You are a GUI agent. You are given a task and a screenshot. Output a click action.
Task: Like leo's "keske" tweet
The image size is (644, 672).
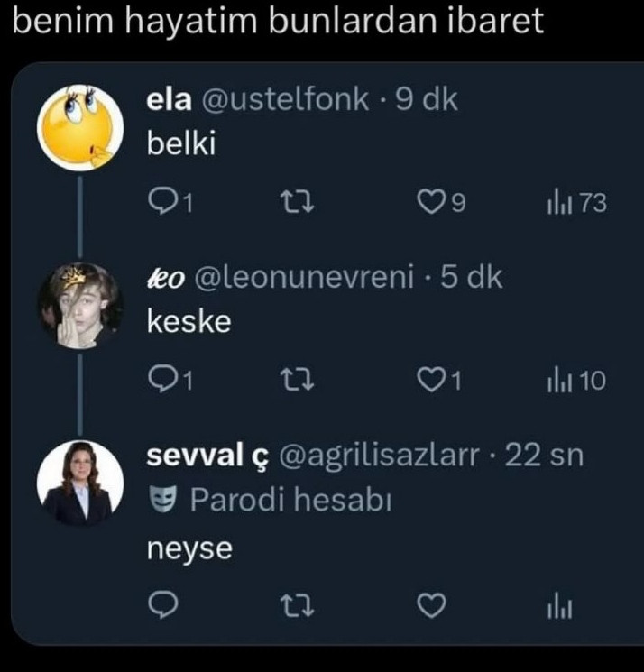point(433,382)
